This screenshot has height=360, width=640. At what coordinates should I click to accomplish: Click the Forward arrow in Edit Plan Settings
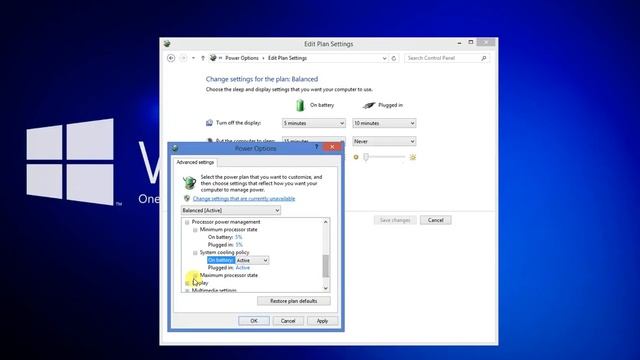(183, 58)
